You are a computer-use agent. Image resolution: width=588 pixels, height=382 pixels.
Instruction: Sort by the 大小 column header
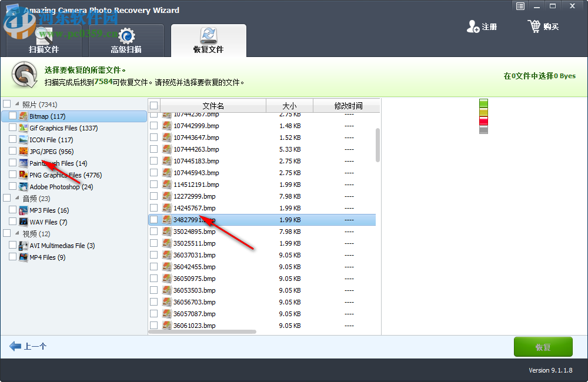(289, 105)
